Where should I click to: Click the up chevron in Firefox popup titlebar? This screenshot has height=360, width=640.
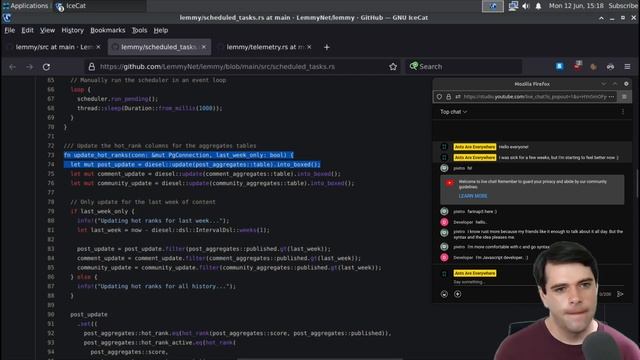click(615, 84)
